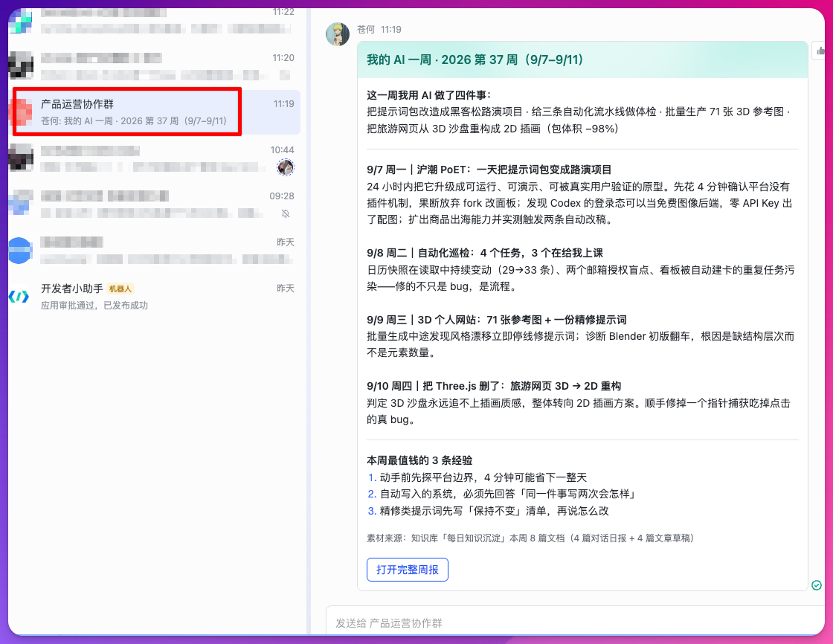Open the blue-circle-avatar chat from 昨天
This screenshot has height=644, width=833.
(x=155, y=251)
